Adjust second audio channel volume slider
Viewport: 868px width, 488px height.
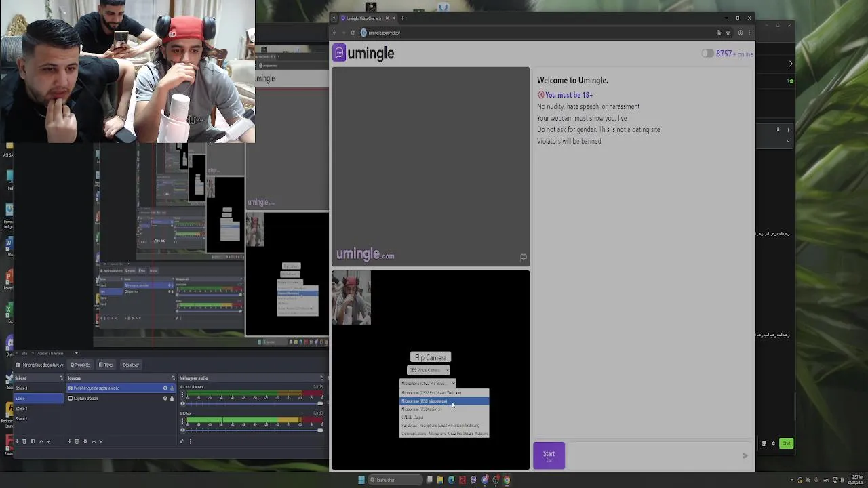254,430
